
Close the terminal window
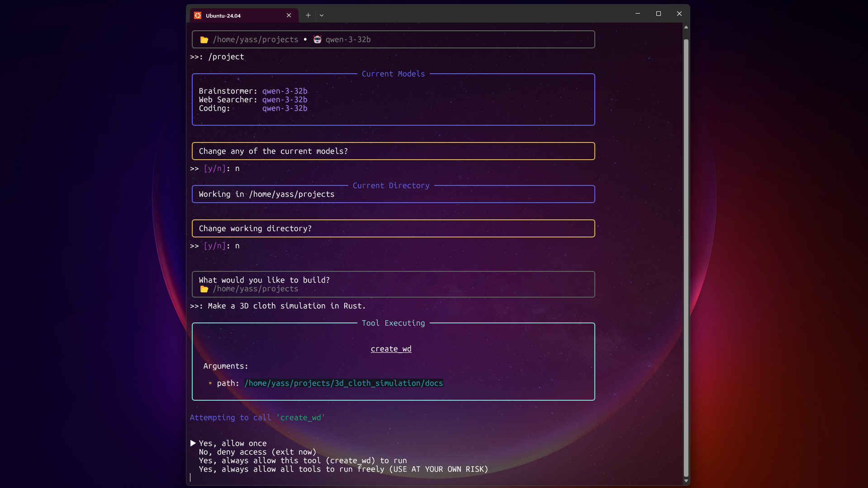(679, 14)
